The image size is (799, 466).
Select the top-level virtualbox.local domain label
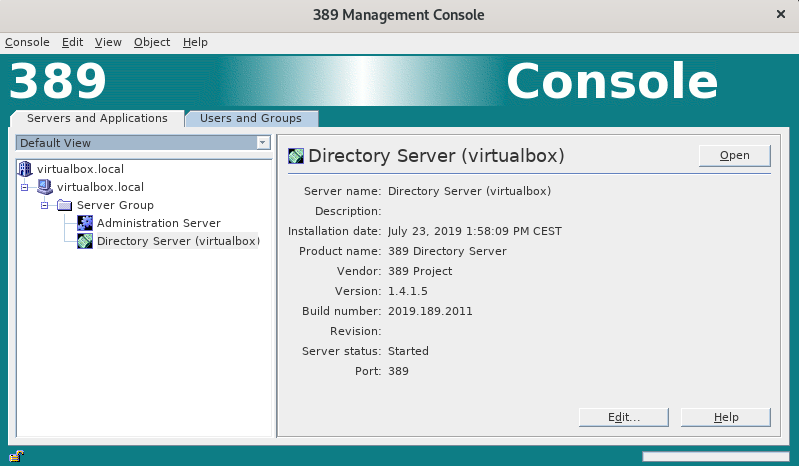81,169
